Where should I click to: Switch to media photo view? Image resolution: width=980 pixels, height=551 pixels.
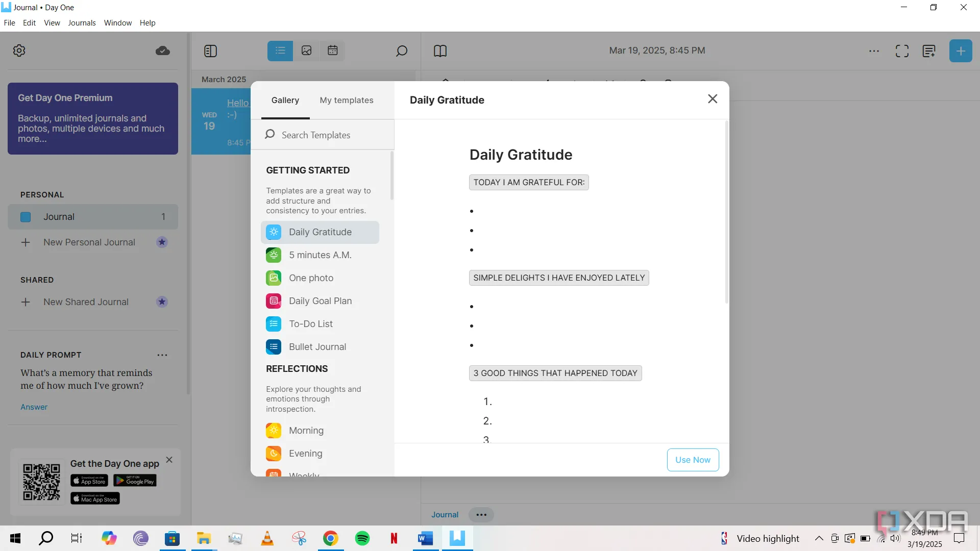(306, 51)
